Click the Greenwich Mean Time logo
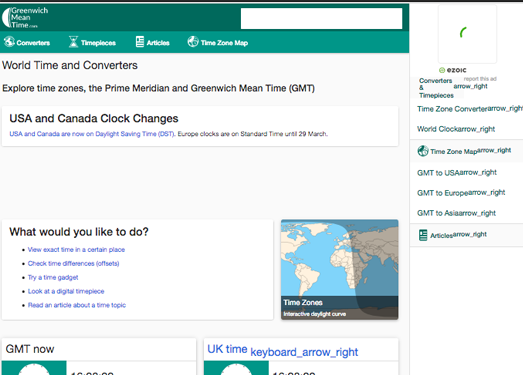This screenshot has height=375, width=523. (x=25, y=17)
